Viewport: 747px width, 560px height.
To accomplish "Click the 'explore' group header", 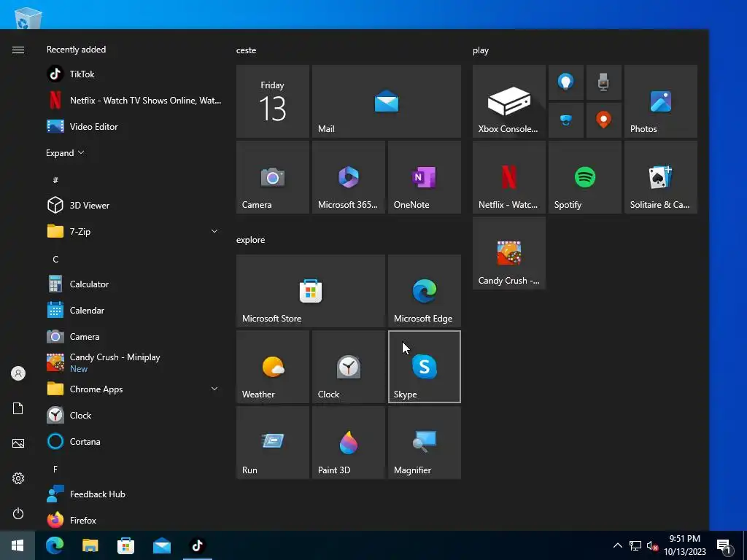I will (x=251, y=240).
